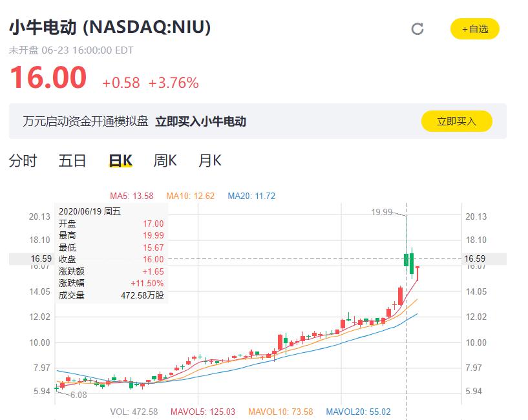Switch to the 五日 chart tab
This screenshot has height=420, width=528.
click(72, 160)
